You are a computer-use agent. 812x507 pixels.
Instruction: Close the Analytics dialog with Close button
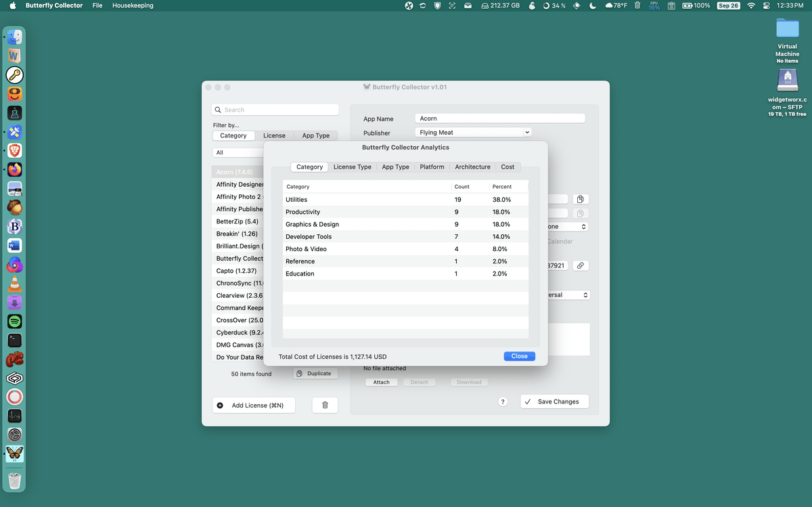(x=520, y=356)
